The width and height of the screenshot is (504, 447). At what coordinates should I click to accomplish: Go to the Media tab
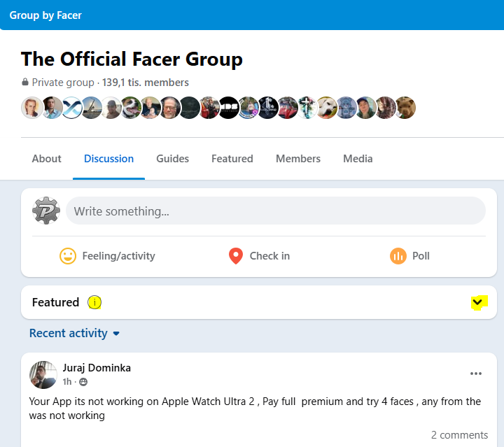click(358, 159)
